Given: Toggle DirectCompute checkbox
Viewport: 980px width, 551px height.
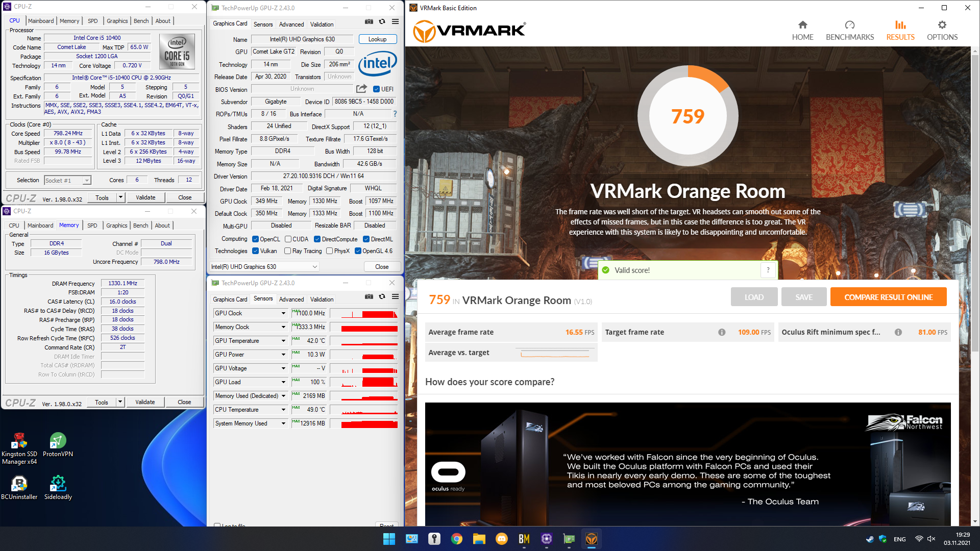Looking at the screenshot, I should pyautogui.click(x=317, y=239).
